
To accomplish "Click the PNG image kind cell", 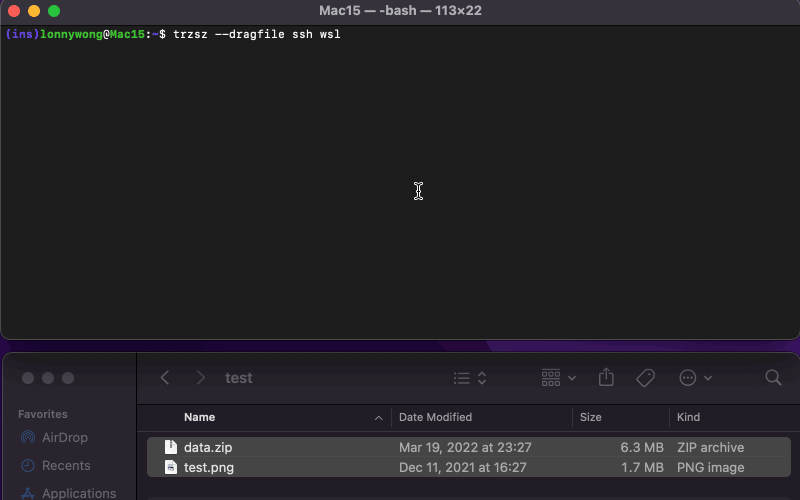I will click(710, 467).
